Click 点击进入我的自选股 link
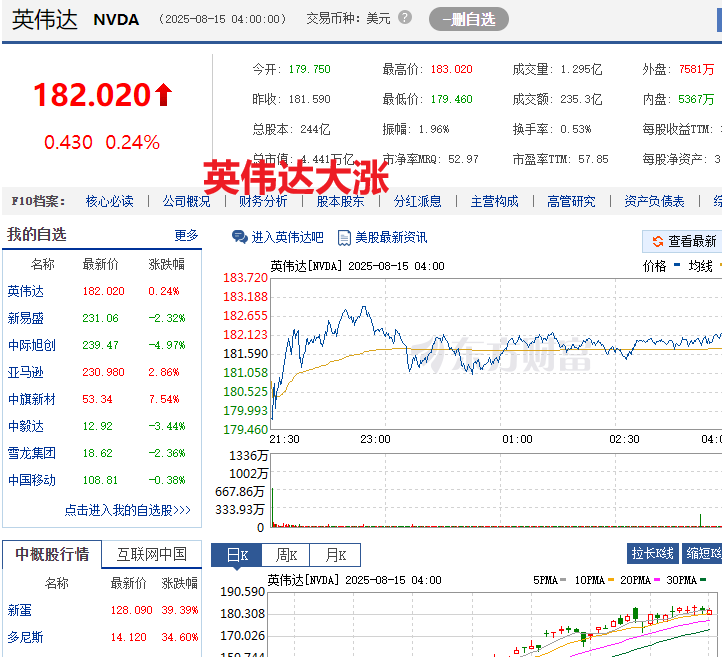 pyautogui.click(x=128, y=510)
